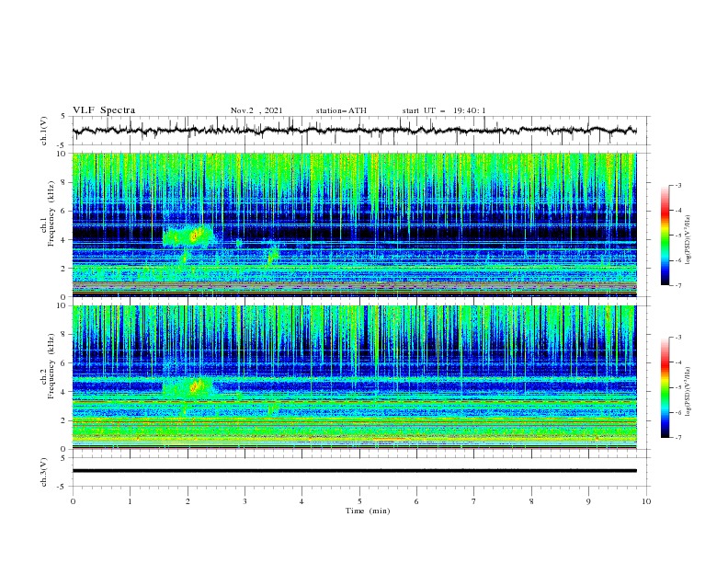Click the "2" kHz tick on ch.1 frequency axis

coord(64,269)
